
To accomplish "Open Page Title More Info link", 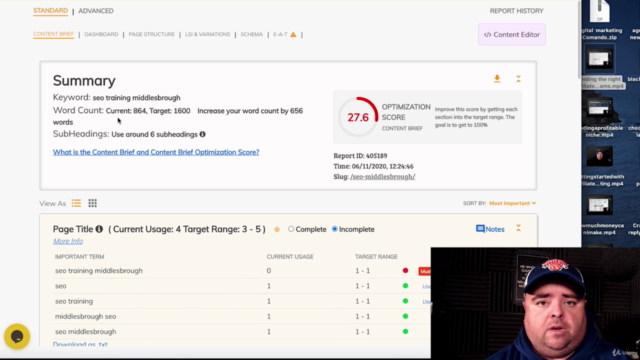I will pyautogui.click(x=68, y=241).
